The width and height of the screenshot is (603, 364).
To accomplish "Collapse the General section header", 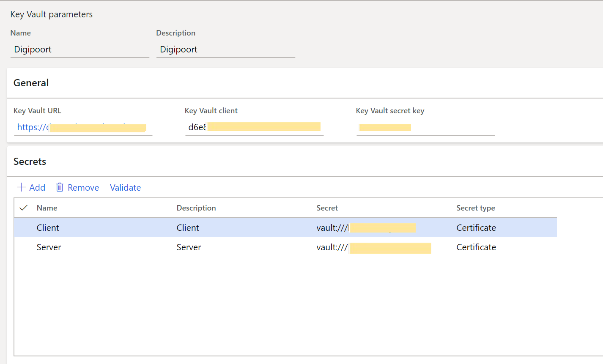I will [31, 83].
